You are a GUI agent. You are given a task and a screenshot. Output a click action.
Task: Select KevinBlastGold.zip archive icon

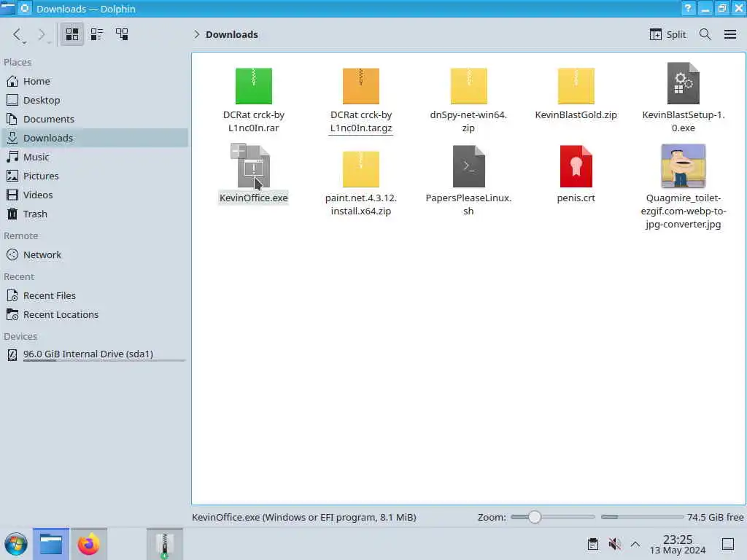coord(576,86)
